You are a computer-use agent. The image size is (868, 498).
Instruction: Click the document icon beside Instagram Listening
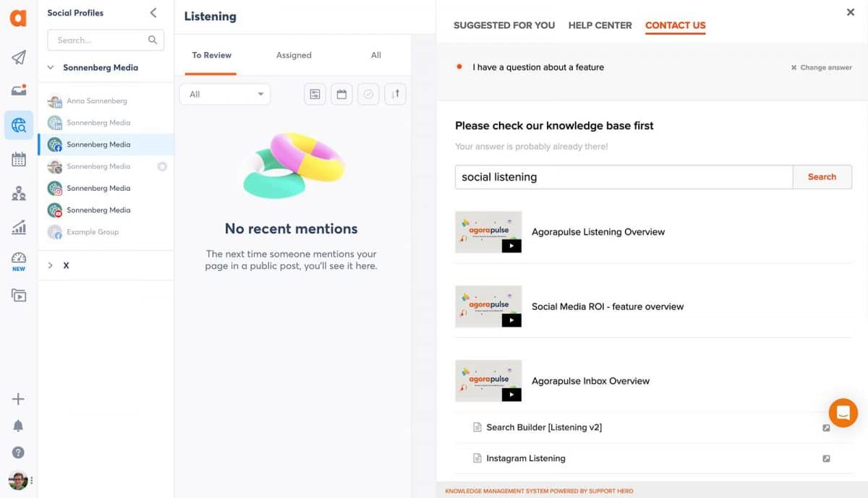477,458
